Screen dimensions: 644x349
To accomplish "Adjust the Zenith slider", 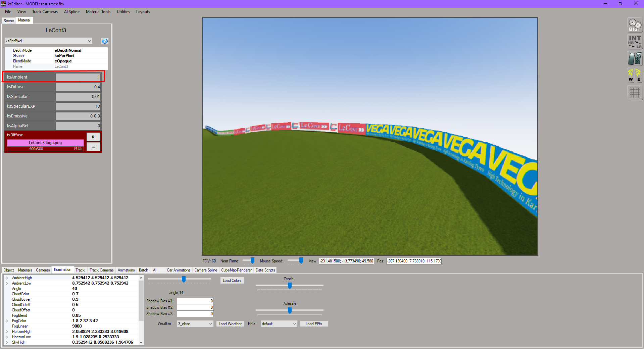I will click(290, 286).
